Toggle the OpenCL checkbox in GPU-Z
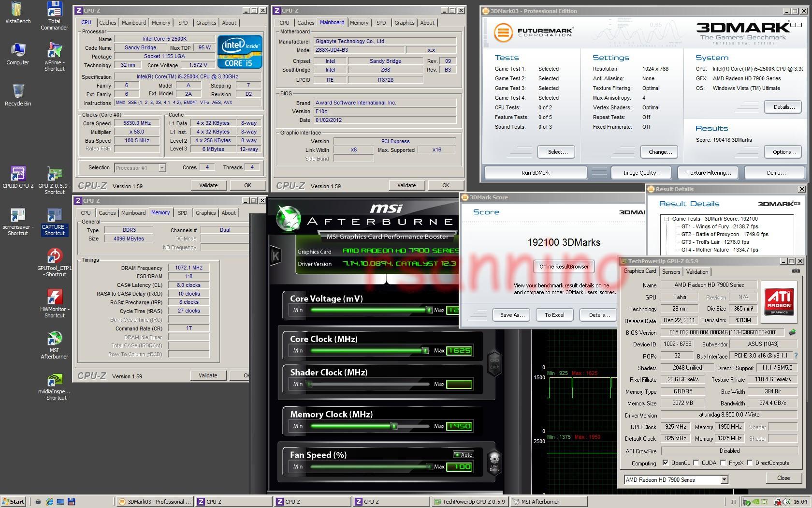Viewport: 812px width, 508px height. (666, 463)
